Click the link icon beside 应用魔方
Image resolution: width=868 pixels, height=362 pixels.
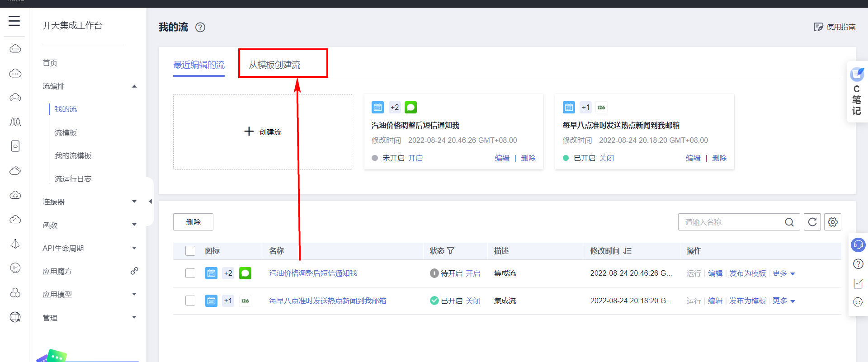[134, 271]
